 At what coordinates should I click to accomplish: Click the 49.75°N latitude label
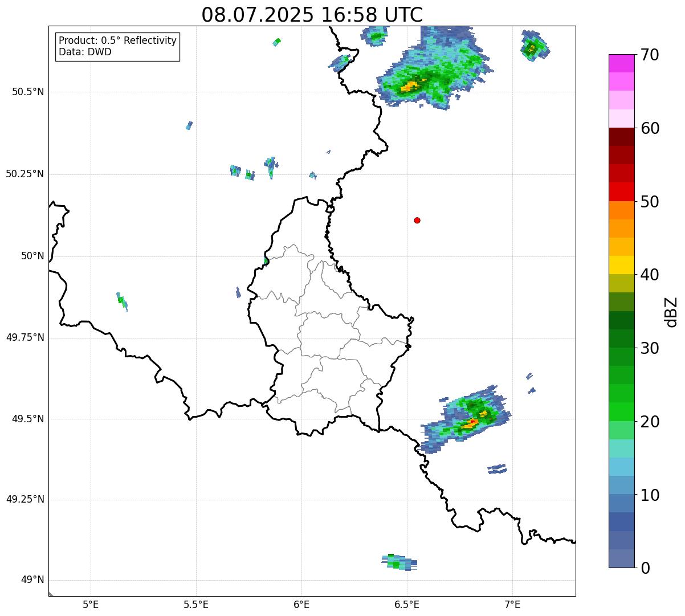tap(25, 337)
